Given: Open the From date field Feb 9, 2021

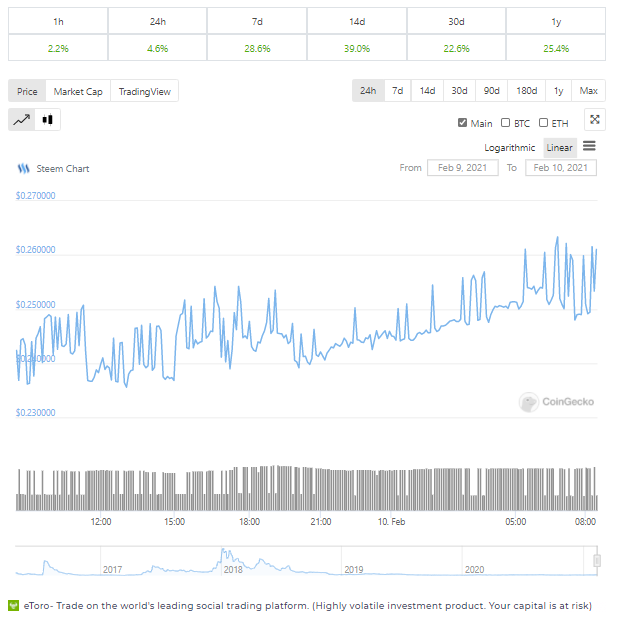Looking at the screenshot, I should (x=462, y=168).
